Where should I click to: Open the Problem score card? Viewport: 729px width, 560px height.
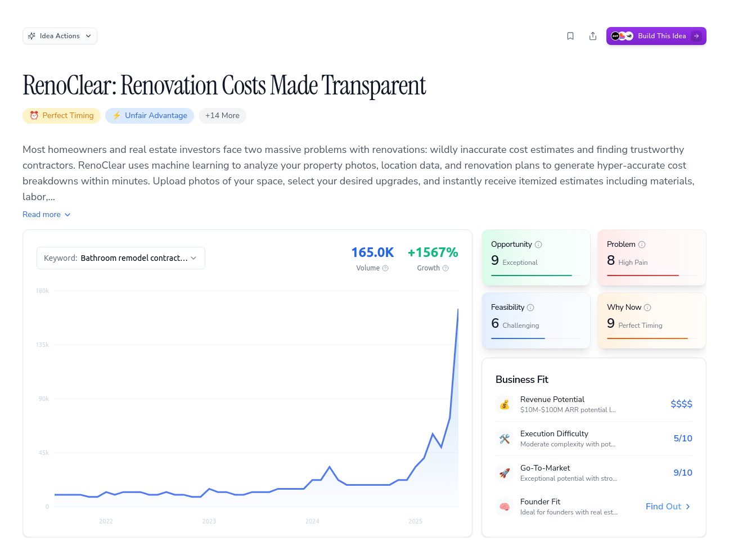click(x=652, y=258)
